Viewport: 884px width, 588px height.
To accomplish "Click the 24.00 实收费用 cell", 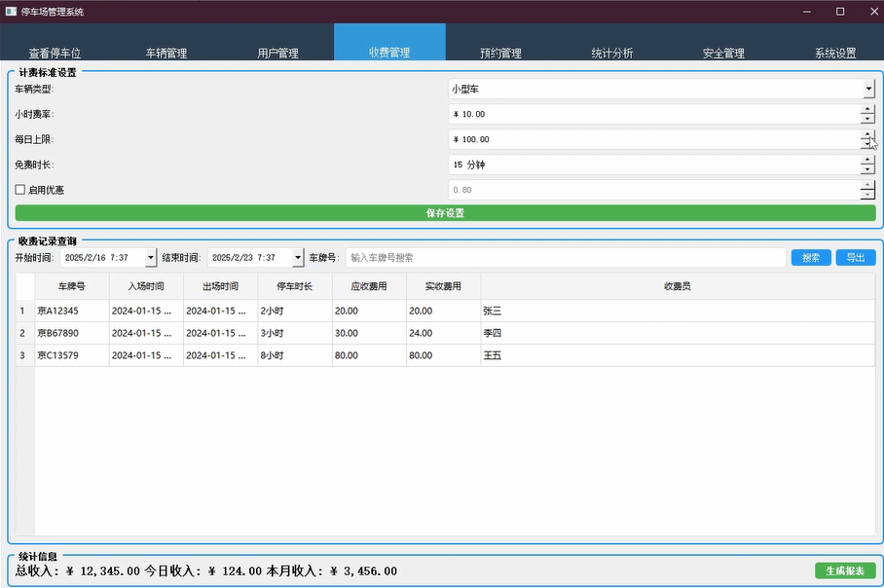I will tap(444, 333).
